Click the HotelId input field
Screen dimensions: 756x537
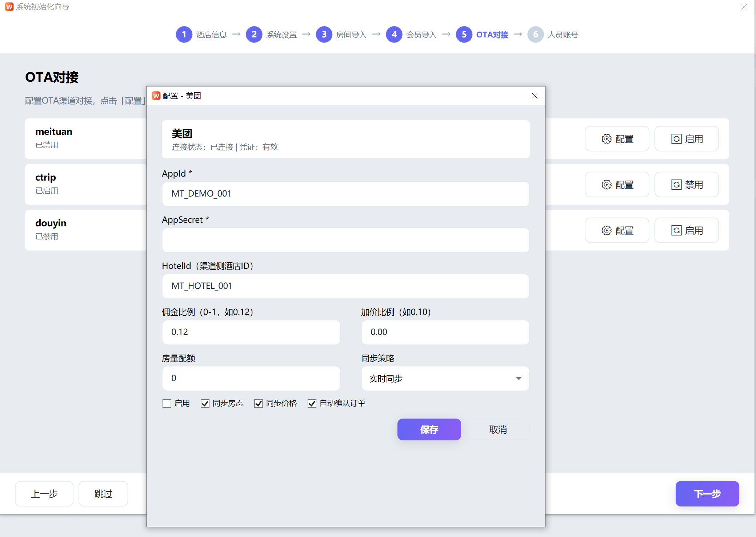coord(345,286)
